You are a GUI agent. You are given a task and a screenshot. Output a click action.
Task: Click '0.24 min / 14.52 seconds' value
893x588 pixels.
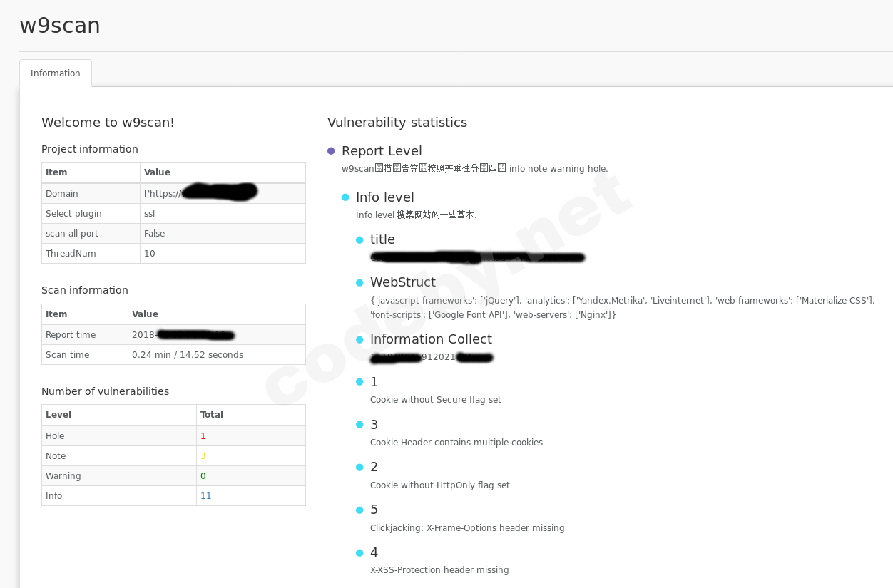(x=188, y=355)
